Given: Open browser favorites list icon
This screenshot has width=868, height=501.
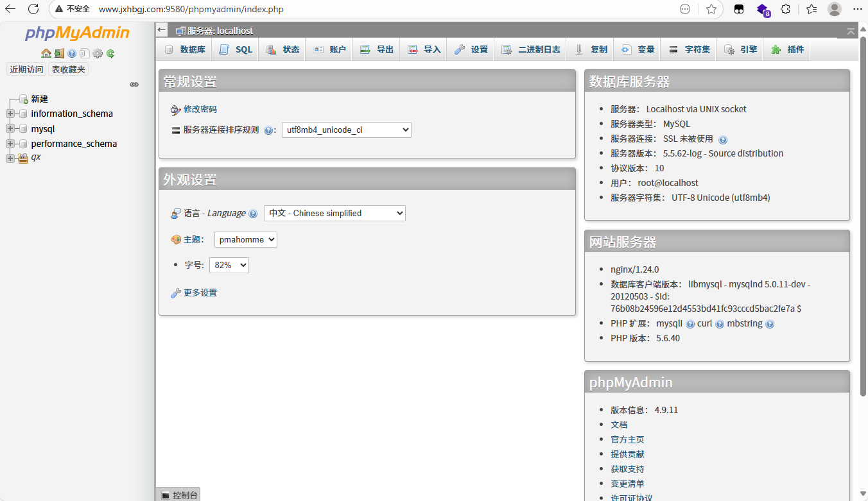Looking at the screenshot, I should coord(812,9).
